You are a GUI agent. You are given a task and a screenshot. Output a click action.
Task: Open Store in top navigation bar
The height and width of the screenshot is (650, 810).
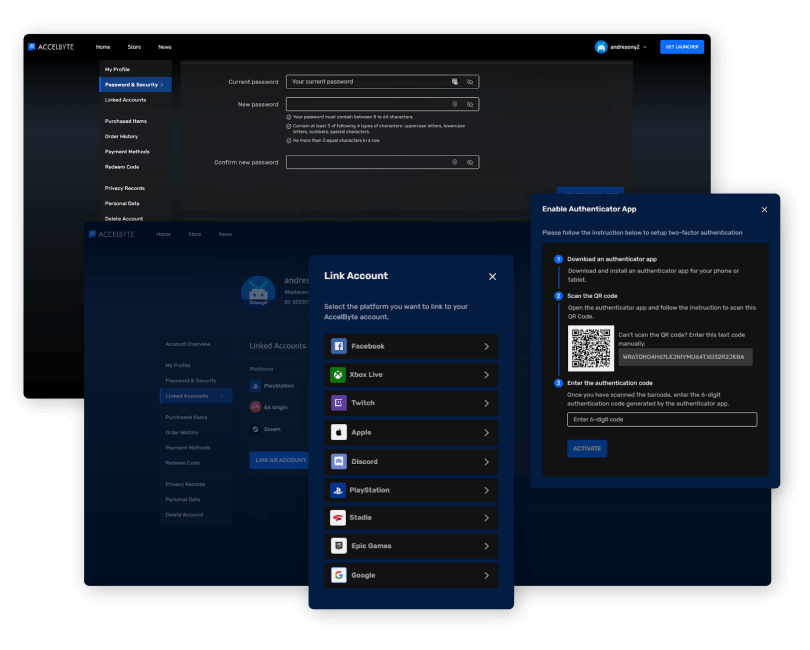[x=134, y=47]
